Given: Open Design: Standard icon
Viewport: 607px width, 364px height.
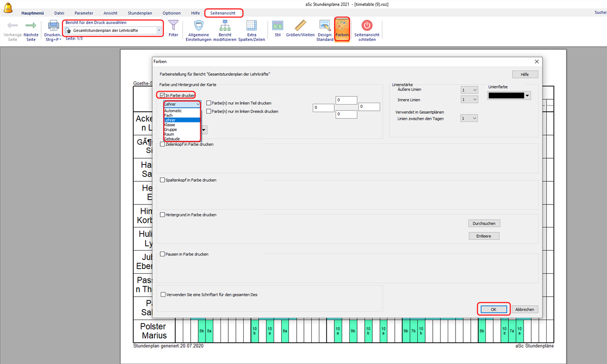Looking at the screenshot, I should click(x=325, y=26).
